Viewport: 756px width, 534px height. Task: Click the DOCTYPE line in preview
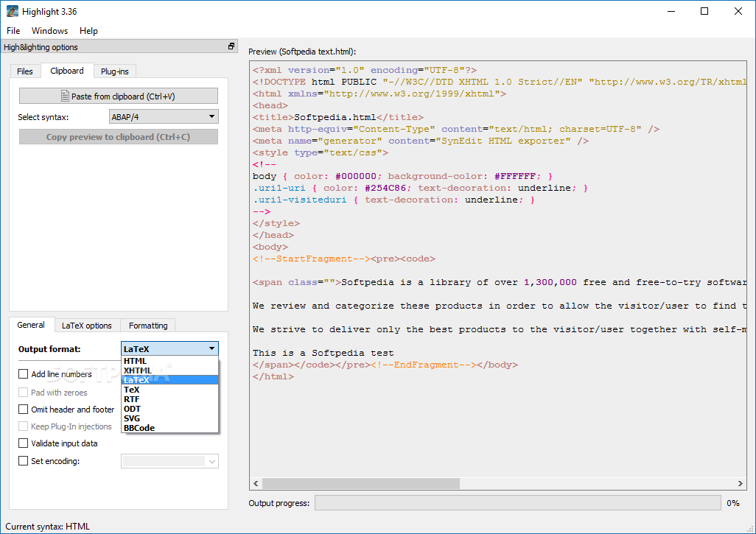[499, 82]
